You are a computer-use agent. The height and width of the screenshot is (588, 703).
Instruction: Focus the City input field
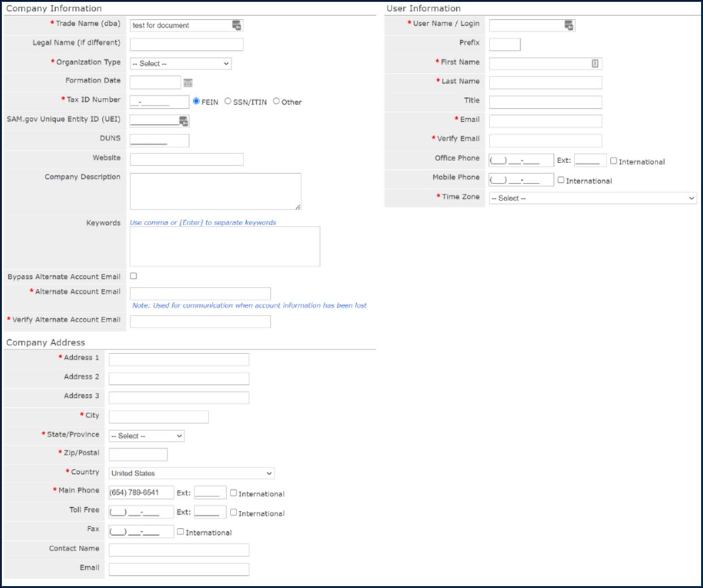(x=158, y=417)
